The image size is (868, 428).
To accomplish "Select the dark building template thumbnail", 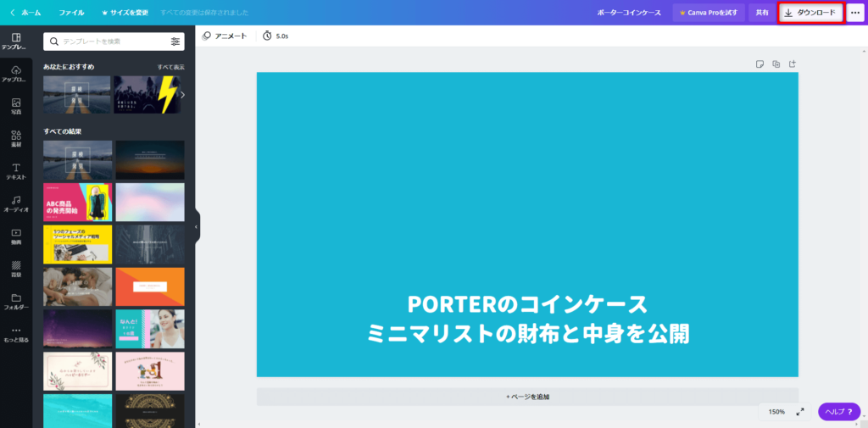I will pyautogui.click(x=150, y=244).
